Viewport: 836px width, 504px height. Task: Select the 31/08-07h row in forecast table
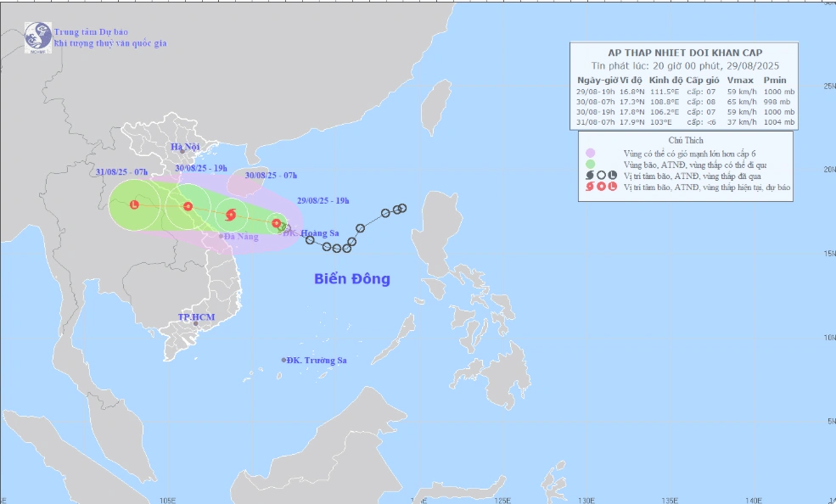click(685, 122)
